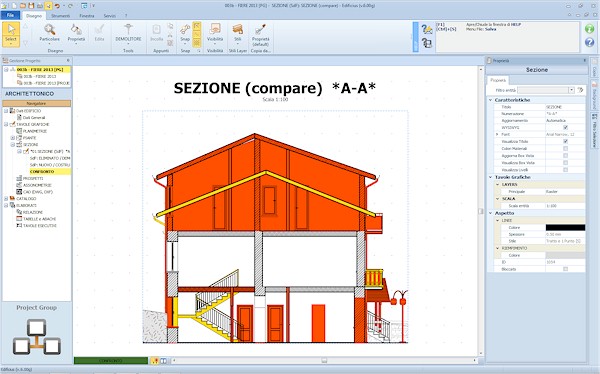
Task: Expand the CATALOGO tree node
Action: coord(6,199)
